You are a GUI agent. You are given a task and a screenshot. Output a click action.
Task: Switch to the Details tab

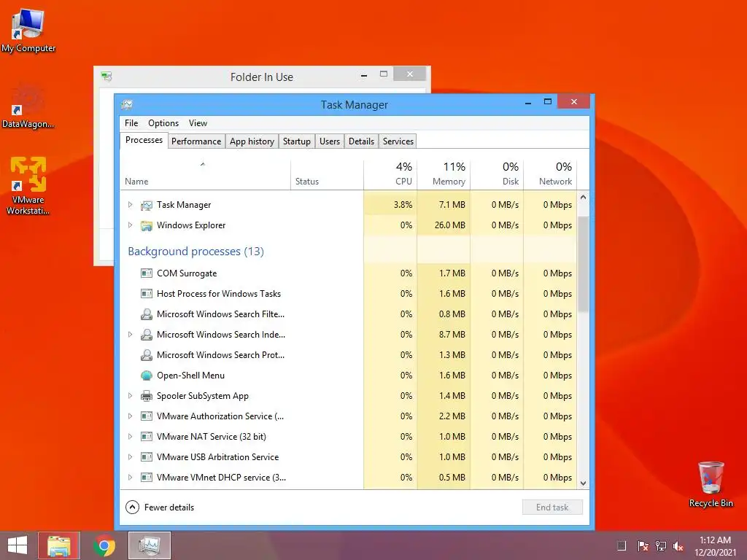[x=361, y=141]
